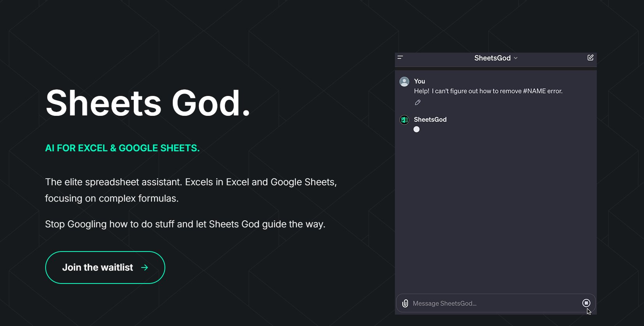Focus the Message SheetsGod input field

(491, 303)
